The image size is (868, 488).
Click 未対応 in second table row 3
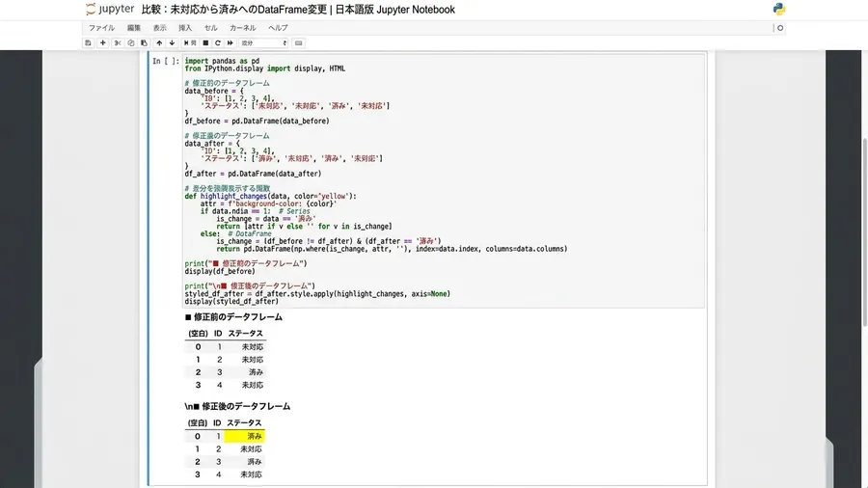click(252, 474)
